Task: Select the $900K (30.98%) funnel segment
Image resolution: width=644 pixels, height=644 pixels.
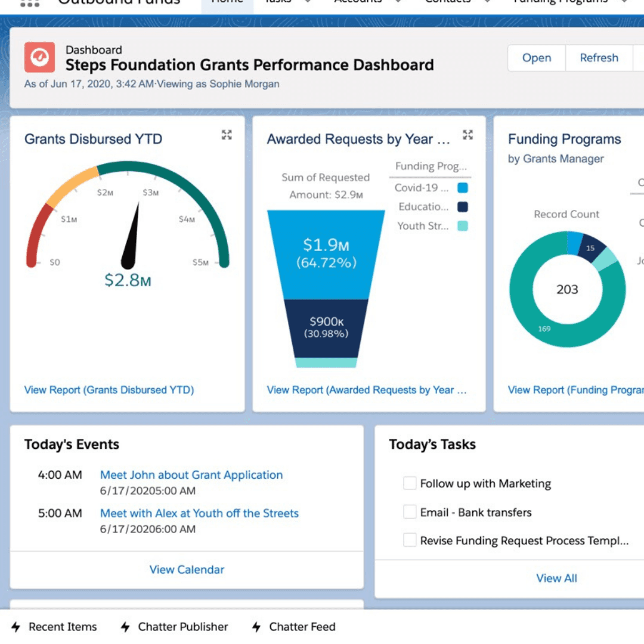Action: coord(326,328)
